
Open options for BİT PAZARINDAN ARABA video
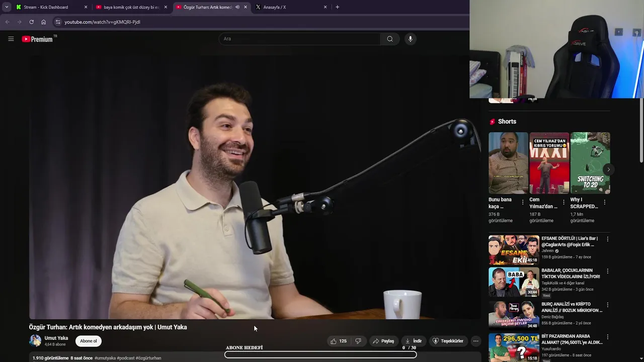click(607, 337)
